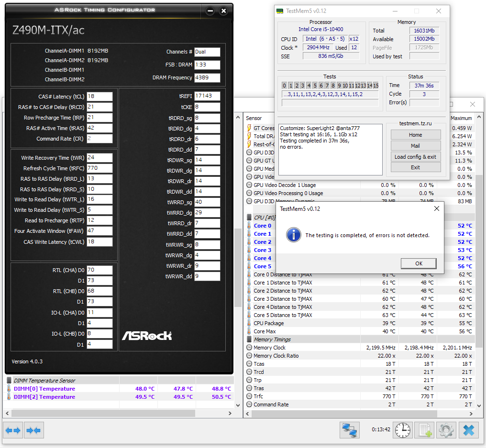Viewport: 486px width, 448px height.
Task: Click test number 7 box in Tests
Action: click(x=327, y=86)
